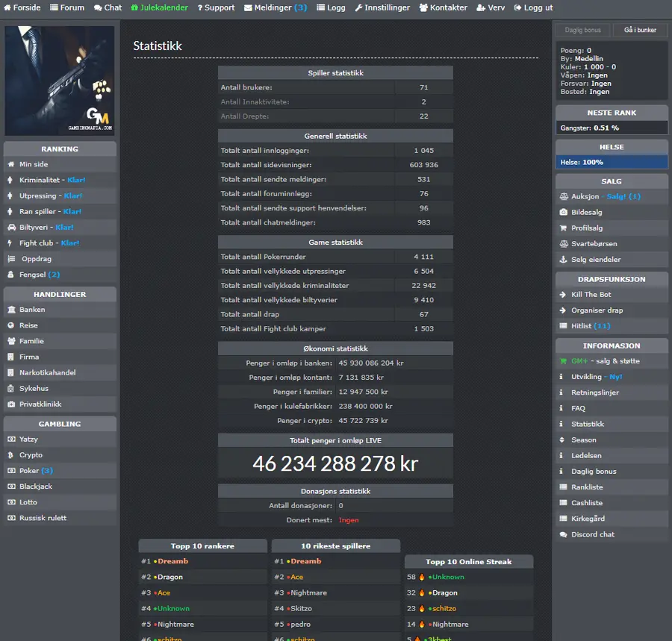Click the anchor icon next to Selg eiendeler
Image resolution: width=672 pixels, height=641 pixels.
pyautogui.click(x=563, y=260)
